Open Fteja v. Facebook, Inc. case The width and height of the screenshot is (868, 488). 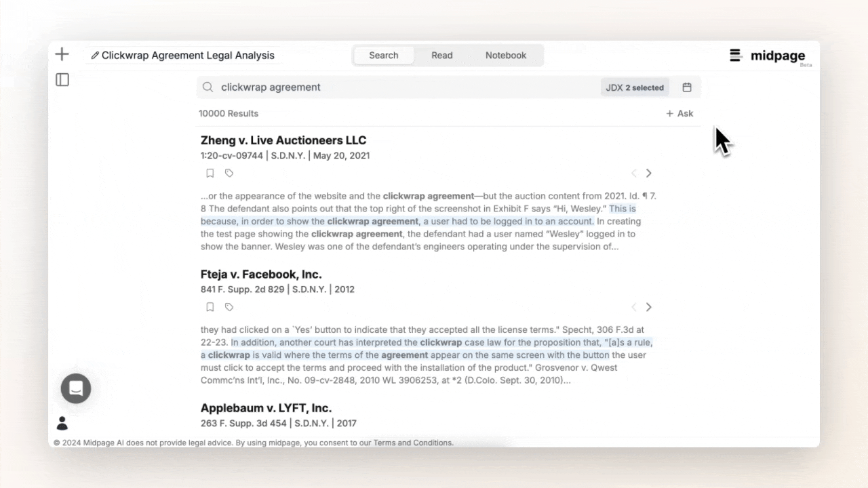click(x=261, y=274)
